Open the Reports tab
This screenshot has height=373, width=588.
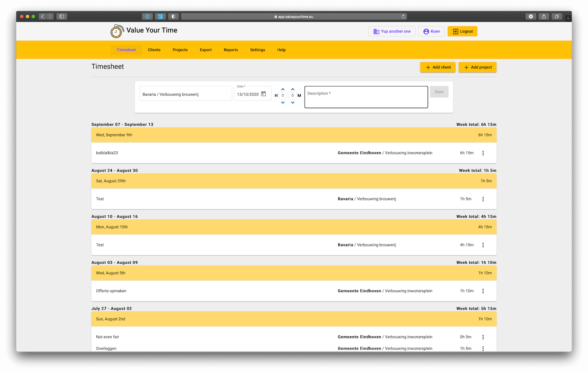230,50
